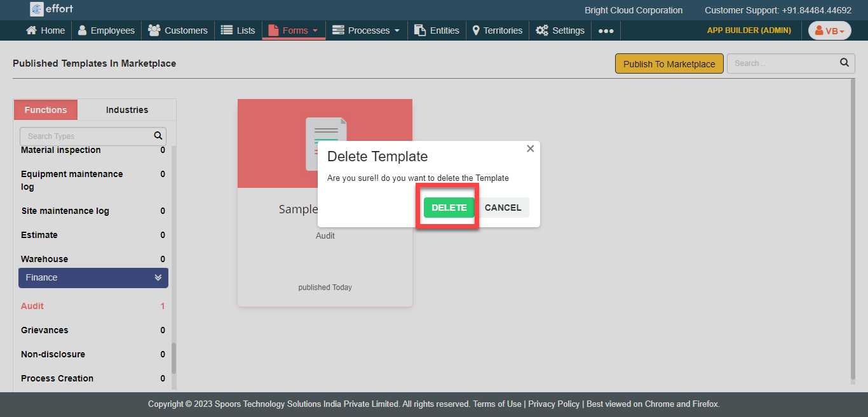Click the effort logo icon
This screenshot has height=417, width=868.
pos(37,10)
